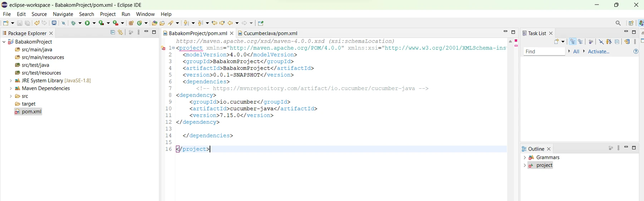Click the Next Edit Location icon

coord(222,23)
